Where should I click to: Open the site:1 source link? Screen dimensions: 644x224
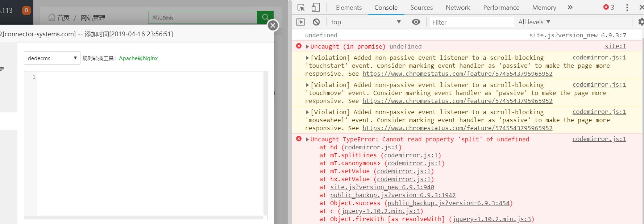[615, 46]
